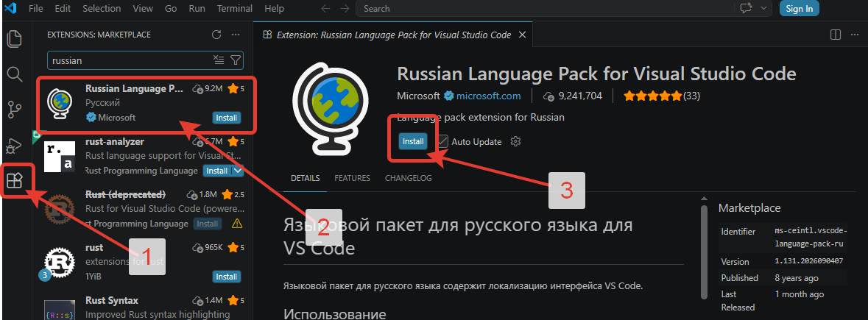Open editor more actions ellipsis
Viewport: 868px width, 320px height.
coord(855,35)
